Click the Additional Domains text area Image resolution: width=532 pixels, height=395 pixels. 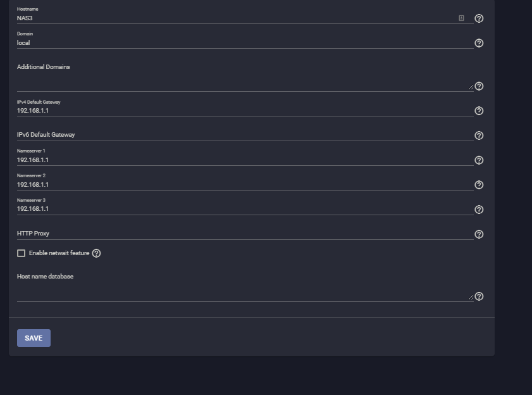(x=240, y=84)
